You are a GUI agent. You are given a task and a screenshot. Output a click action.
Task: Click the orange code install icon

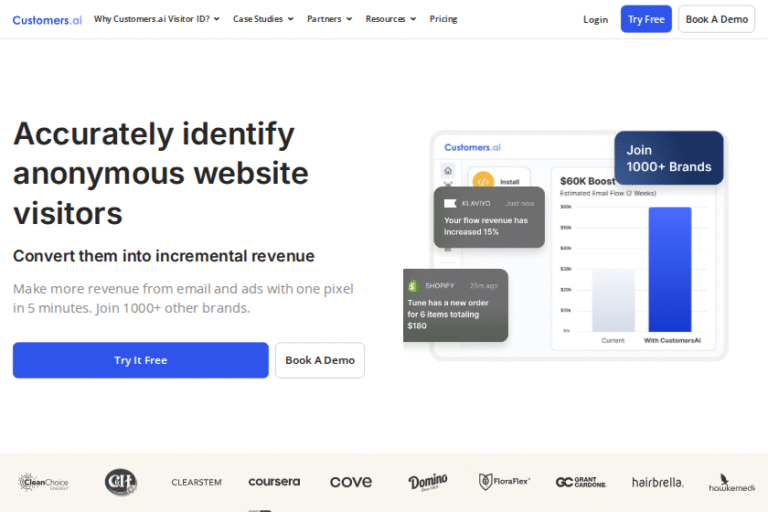tap(483, 181)
